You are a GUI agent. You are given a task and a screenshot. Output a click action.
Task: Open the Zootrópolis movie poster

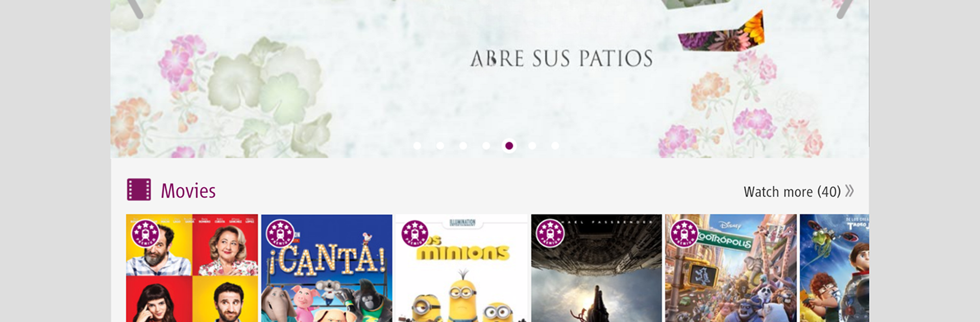(x=731, y=268)
